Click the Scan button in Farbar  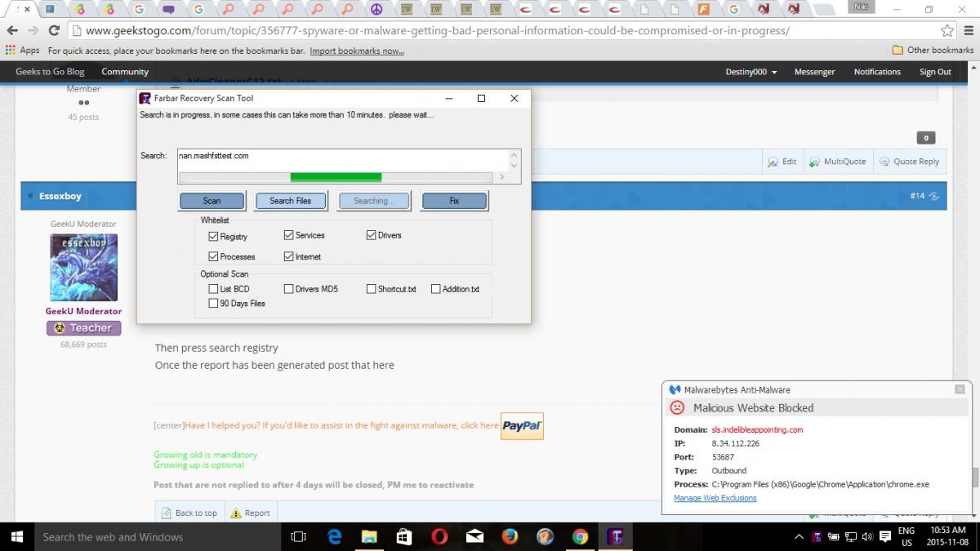(x=212, y=201)
